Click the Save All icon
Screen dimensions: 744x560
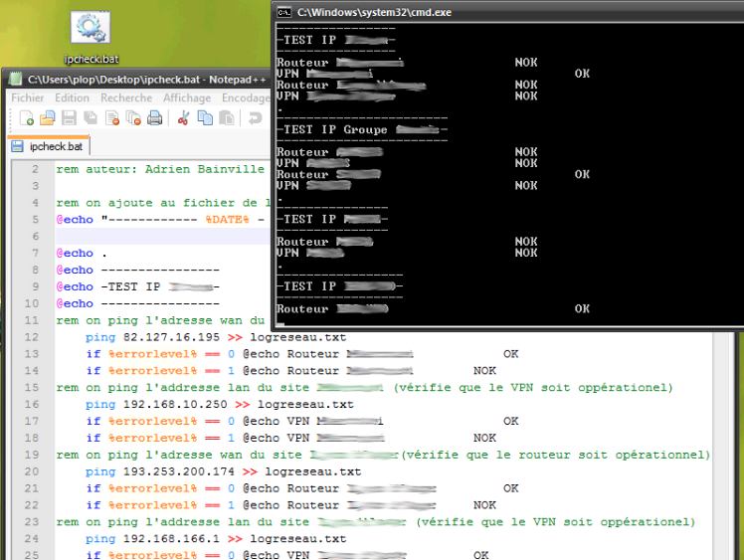[91, 117]
